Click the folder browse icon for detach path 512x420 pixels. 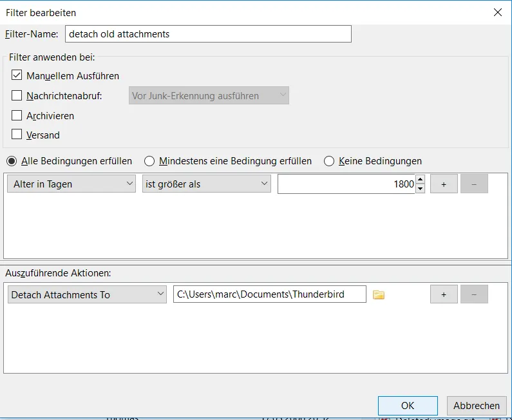pos(379,294)
